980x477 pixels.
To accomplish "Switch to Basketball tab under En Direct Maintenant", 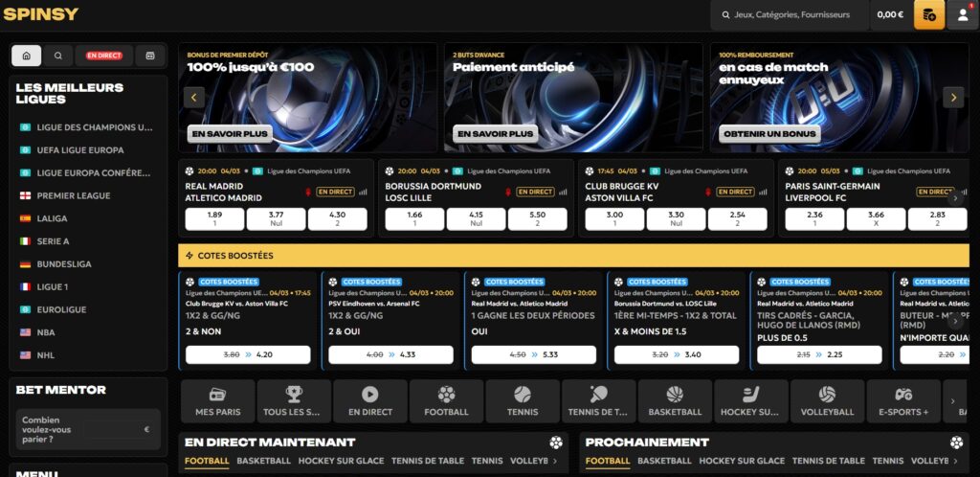I will 263,461.
